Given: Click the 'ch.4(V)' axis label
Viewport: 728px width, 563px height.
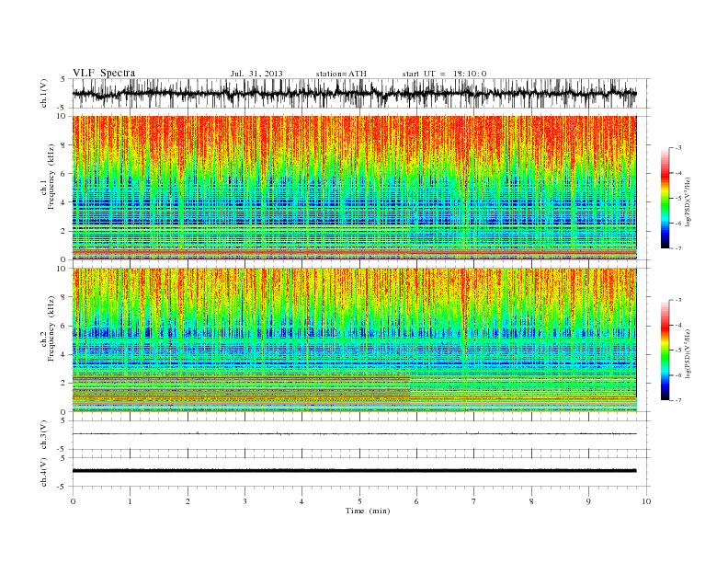Looking at the screenshot, I should point(44,472).
